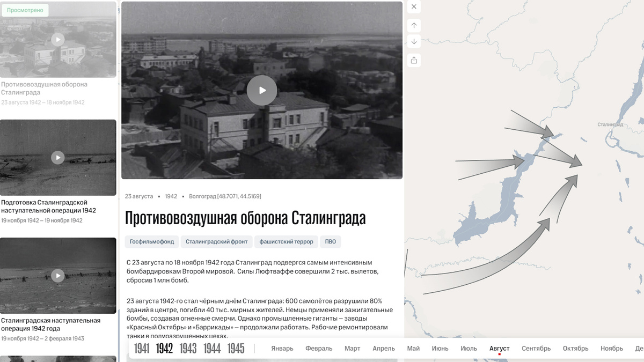
Task: Open Подготовка Сталинградской наступательной операции 1942 title
Action: 48,206
